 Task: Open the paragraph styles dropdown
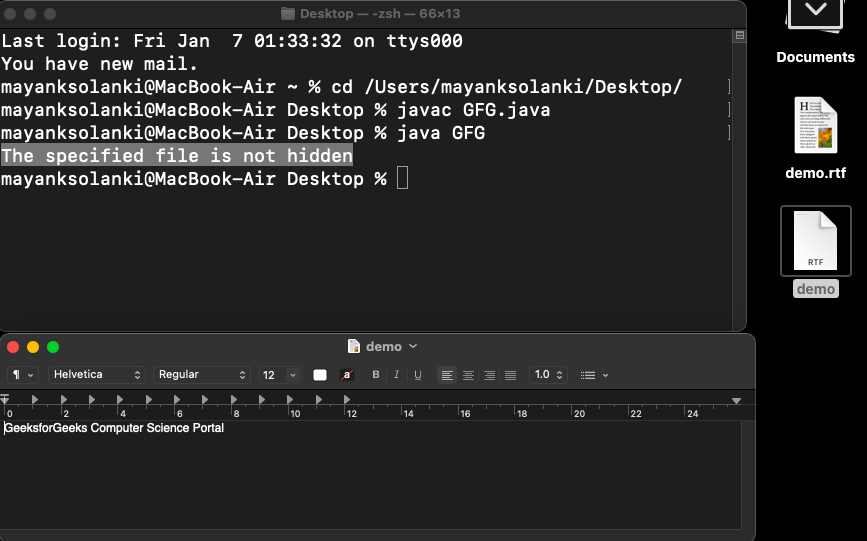(23, 375)
